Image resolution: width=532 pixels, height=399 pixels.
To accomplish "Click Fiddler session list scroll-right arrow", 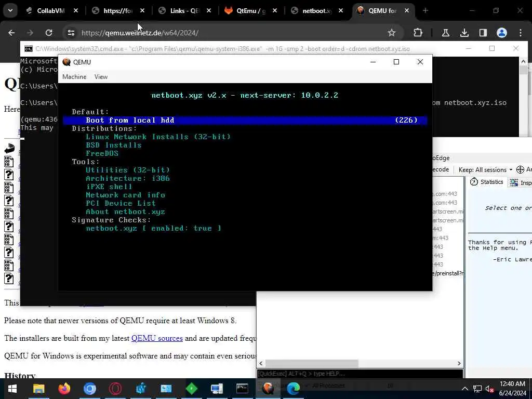I will tap(459, 363).
